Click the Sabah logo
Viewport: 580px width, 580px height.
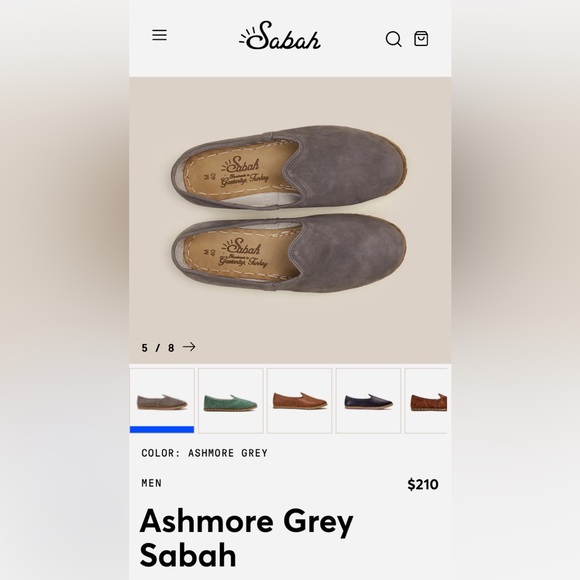280,36
